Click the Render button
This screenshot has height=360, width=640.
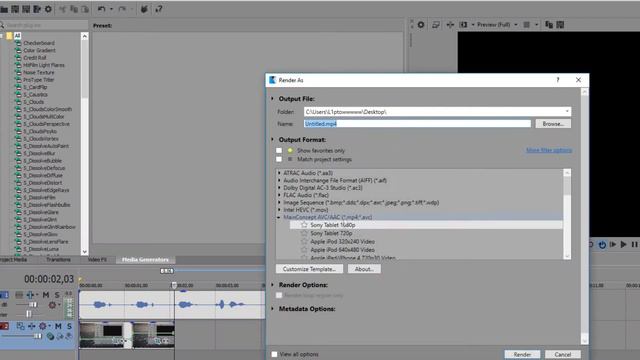click(x=522, y=354)
